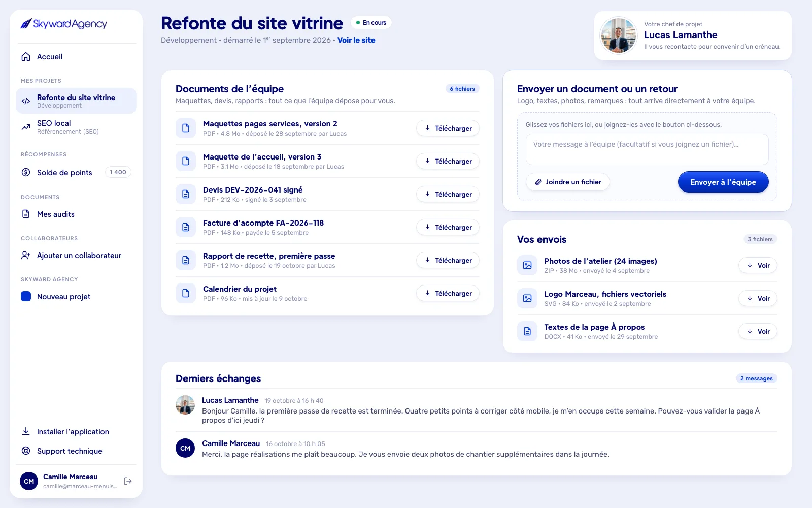Click Camille Marceau's CM avatar in messages
The width and height of the screenshot is (812, 508).
click(185, 448)
